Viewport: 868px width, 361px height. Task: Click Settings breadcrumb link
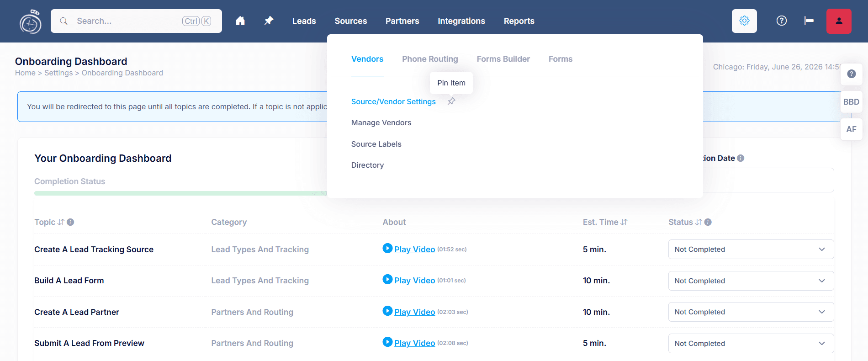click(58, 73)
